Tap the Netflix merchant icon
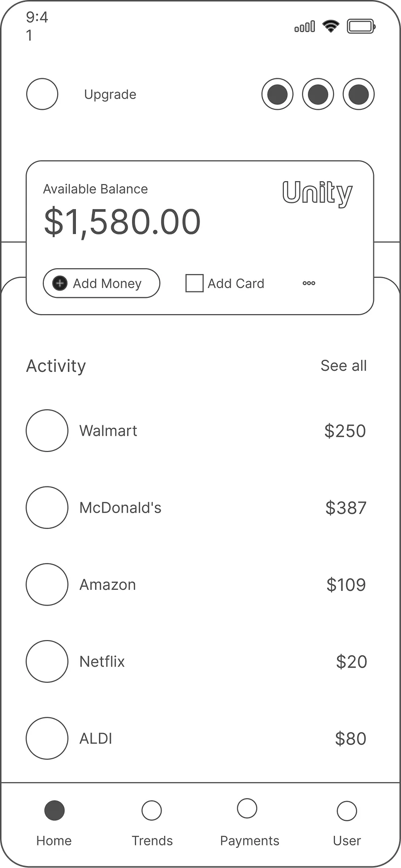The image size is (401, 868). point(47,661)
